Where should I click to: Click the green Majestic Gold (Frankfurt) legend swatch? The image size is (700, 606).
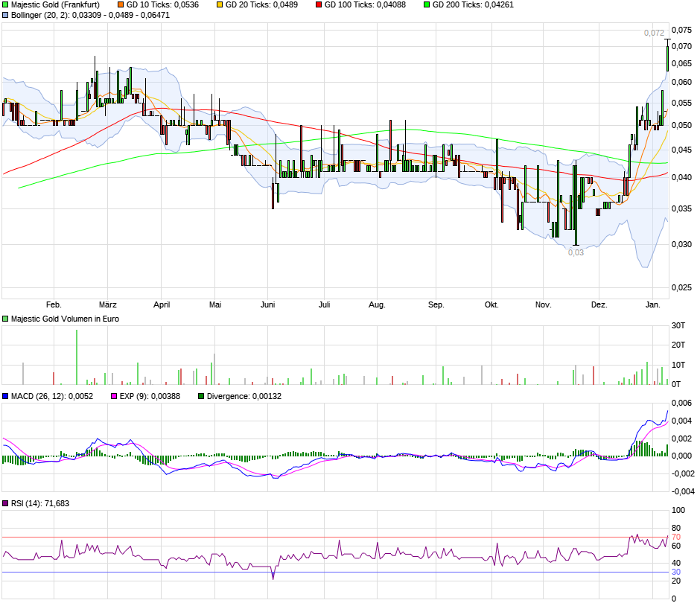(5, 5)
